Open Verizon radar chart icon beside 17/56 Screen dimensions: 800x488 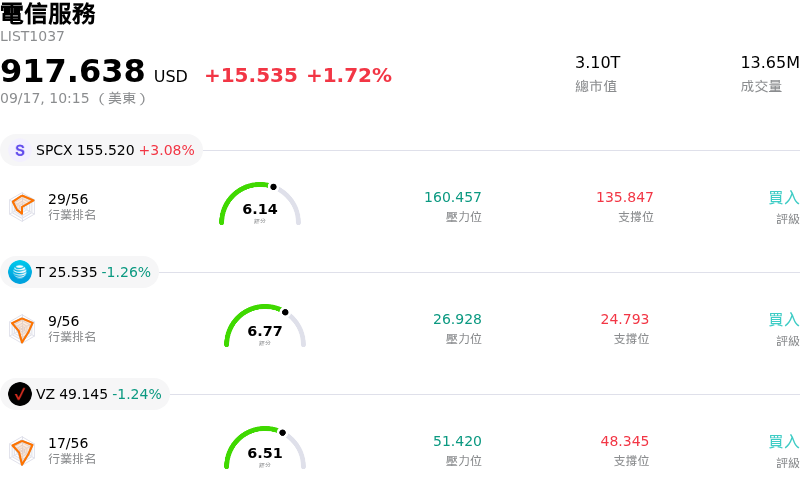coord(22,451)
